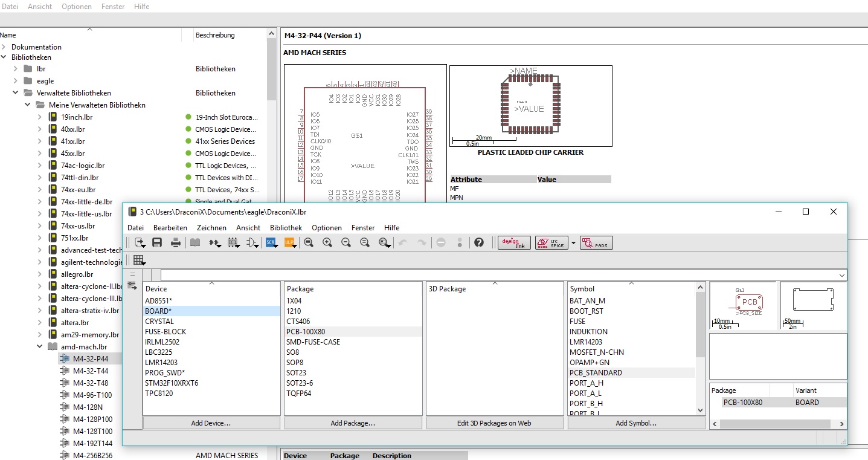The width and height of the screenshot is (868, 460).
Task: Toggle the in-use green dot for 41xx.lbr
Action: tap(188, 141)
